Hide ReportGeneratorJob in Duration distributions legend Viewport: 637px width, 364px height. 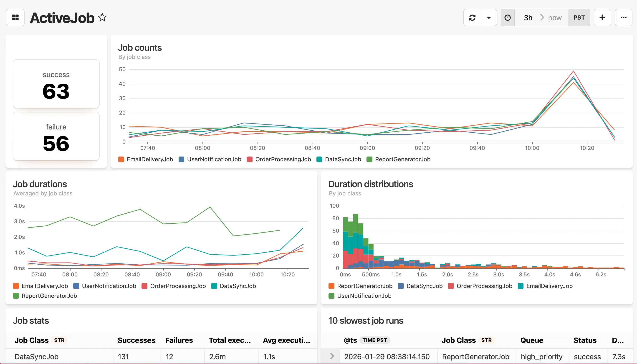tap(364, 286)
